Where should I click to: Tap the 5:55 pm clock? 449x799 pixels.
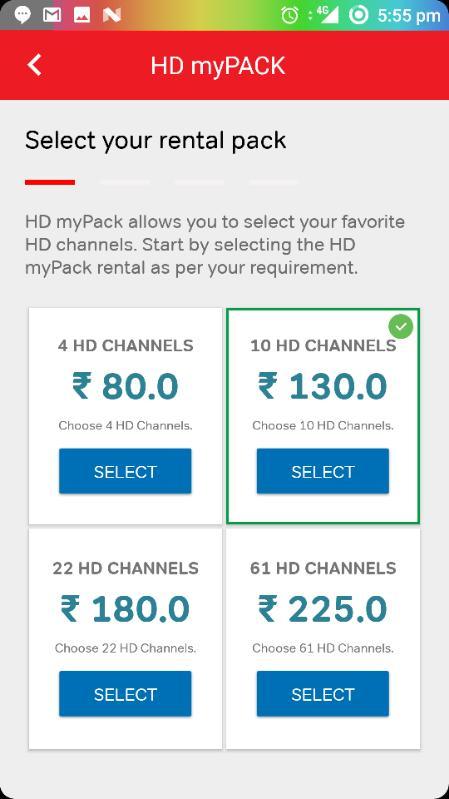pos(409,16)
